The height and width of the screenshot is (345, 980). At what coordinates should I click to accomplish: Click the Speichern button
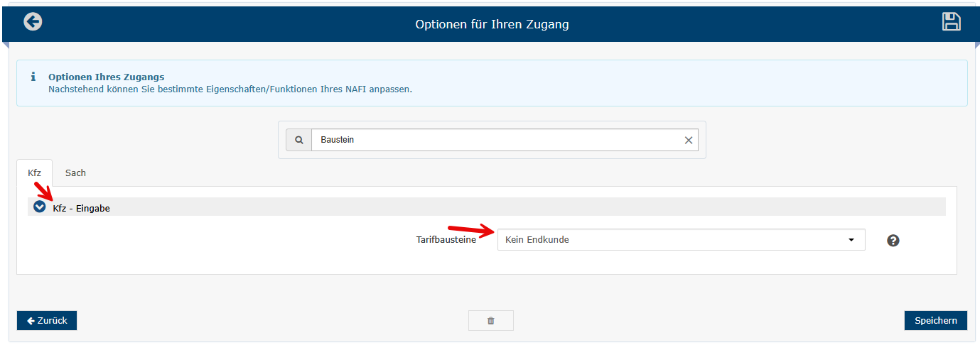936,321
